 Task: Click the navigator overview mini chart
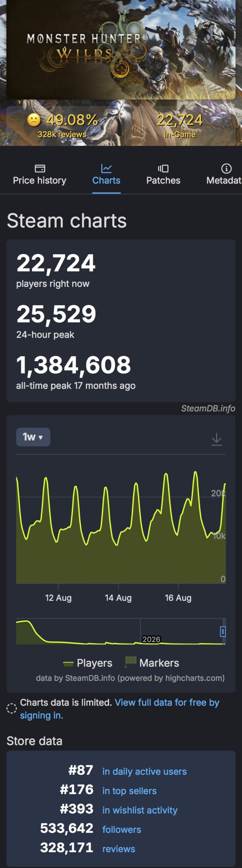click(x=121, y=631)
